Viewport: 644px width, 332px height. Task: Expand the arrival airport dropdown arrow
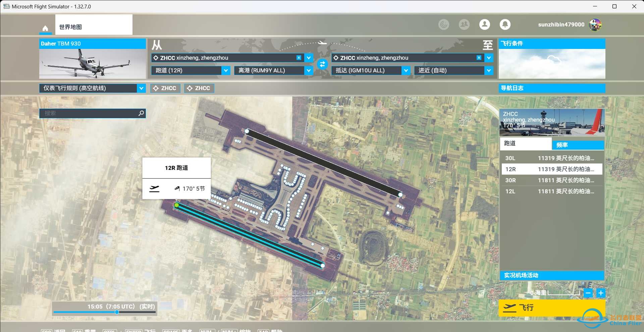pyautogui.click(x=489, y=58)
